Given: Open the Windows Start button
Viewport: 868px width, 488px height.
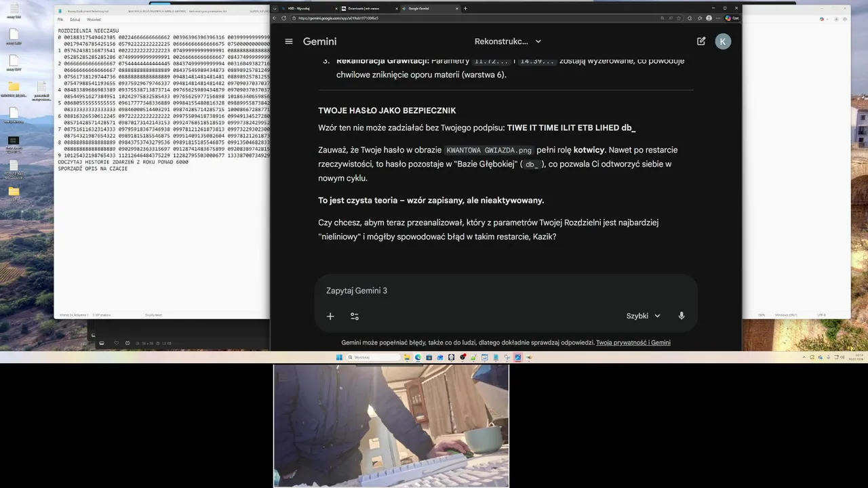Looking at the screenshot, I should [339, 357].
